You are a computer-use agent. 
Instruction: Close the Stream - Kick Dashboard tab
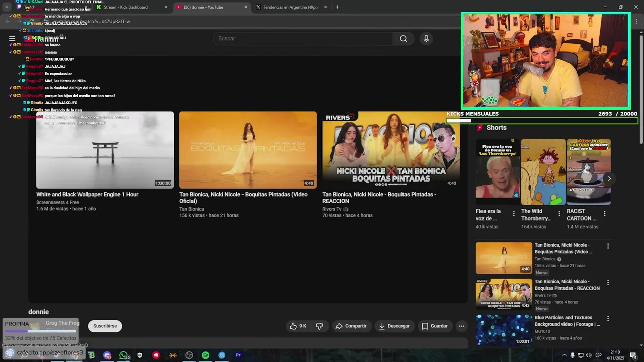(x=166, y=7)
